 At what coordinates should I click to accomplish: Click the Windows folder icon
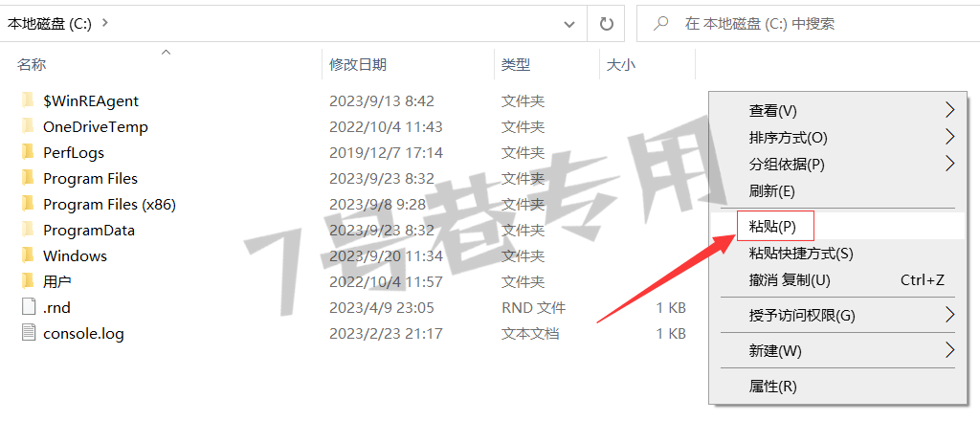point(28,255)
